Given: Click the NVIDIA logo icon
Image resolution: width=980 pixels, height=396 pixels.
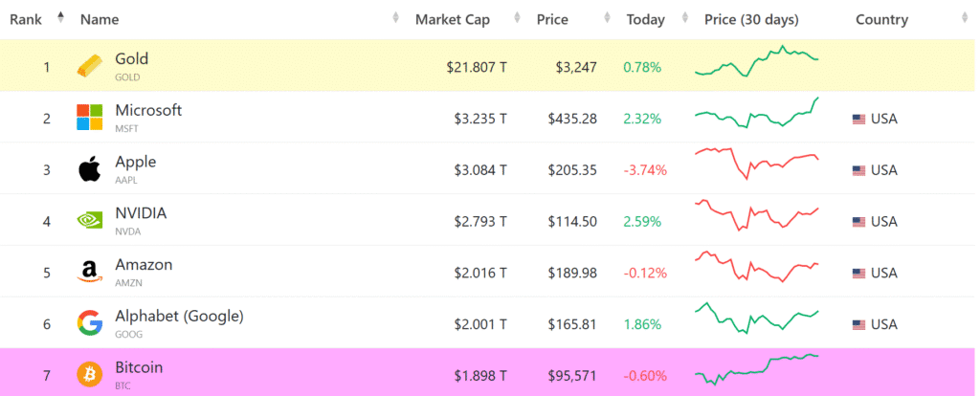Looking at the screenshot, I should click(89, 221).
